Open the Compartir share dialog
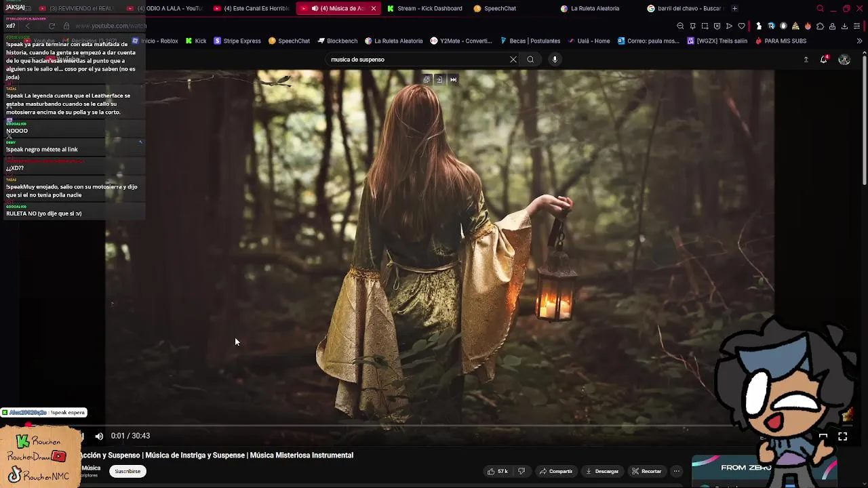The image size is (868, 488). tap(556, 471)
